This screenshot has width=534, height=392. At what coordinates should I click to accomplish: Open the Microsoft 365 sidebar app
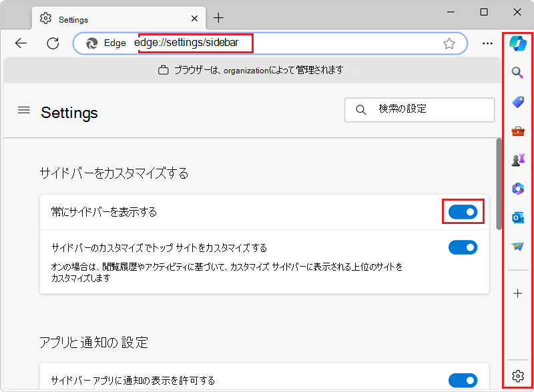pyautogui.click(x=517, y=188)
